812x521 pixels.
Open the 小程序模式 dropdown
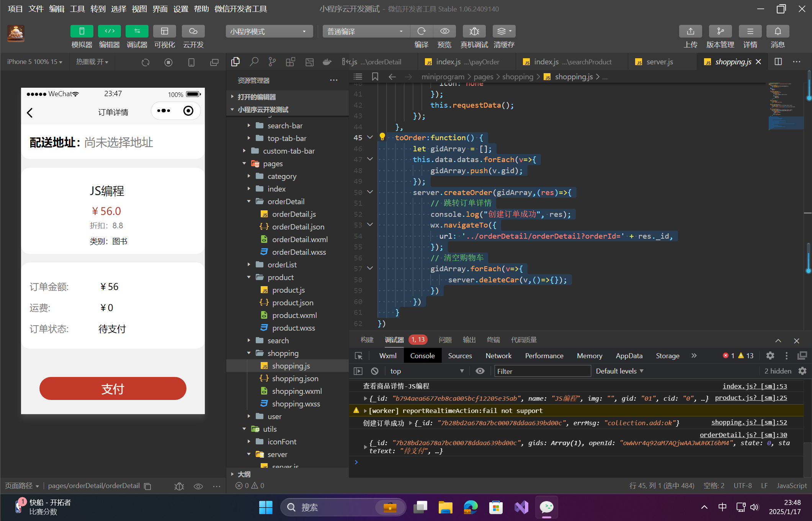point(269,31)
